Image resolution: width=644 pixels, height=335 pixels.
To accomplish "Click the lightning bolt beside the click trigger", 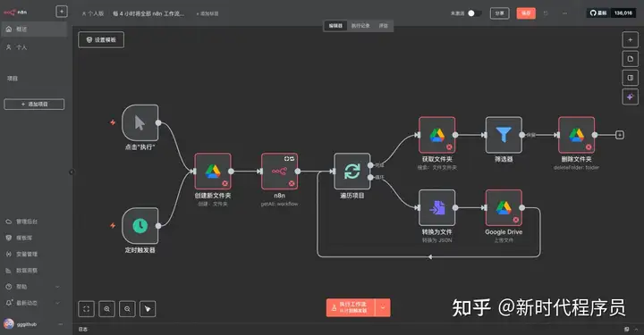I will (x=113, y=122).
